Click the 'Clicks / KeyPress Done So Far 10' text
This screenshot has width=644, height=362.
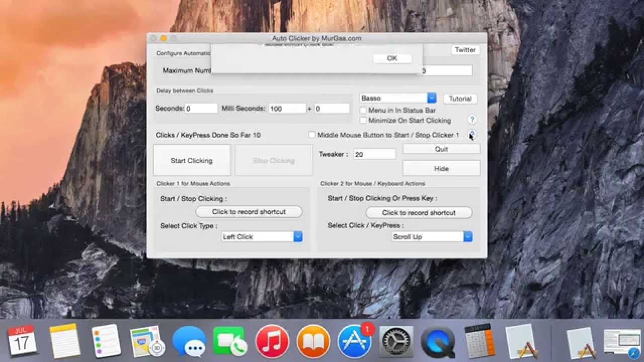coord(208,135)
